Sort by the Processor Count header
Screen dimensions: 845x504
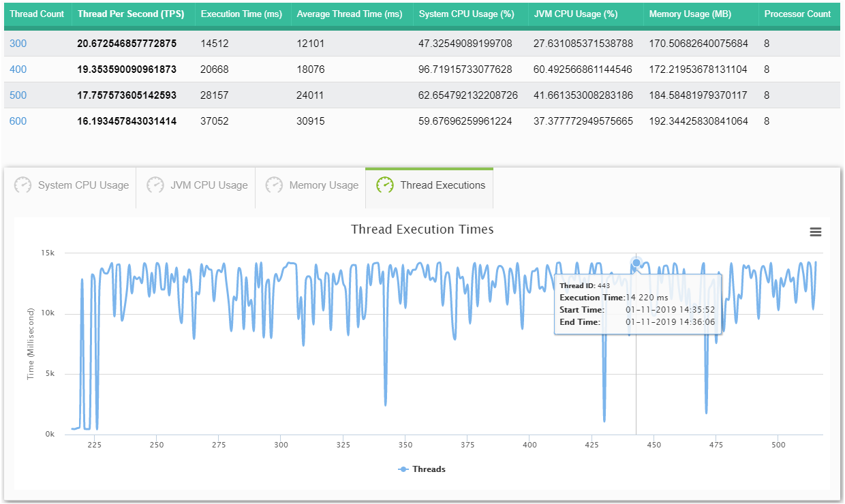(x=798, y=14)
